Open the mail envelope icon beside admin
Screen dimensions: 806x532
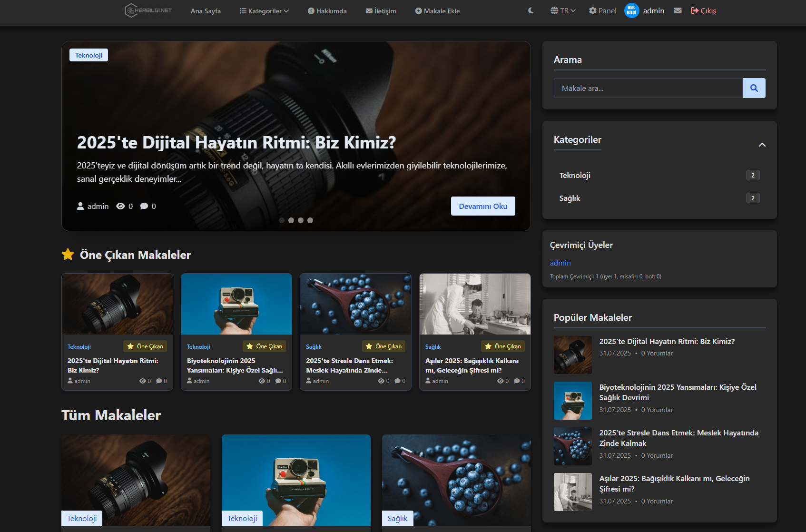678,10
